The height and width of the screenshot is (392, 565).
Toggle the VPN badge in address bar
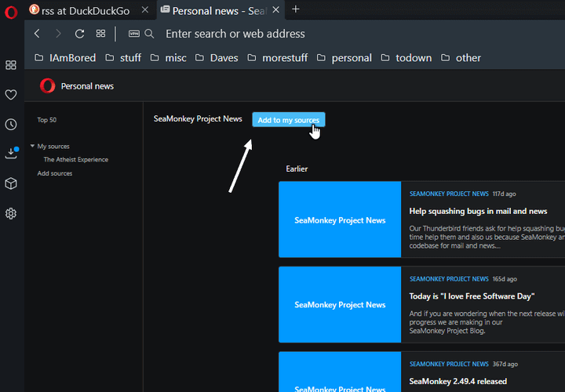pyautogui.click(x=134, y=34)
